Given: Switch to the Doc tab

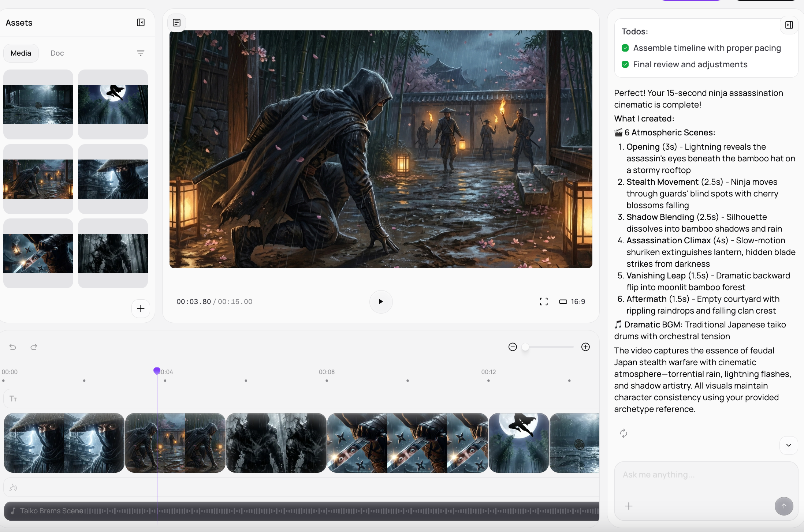Looking at the screenshot, I should tap(57, 53).
